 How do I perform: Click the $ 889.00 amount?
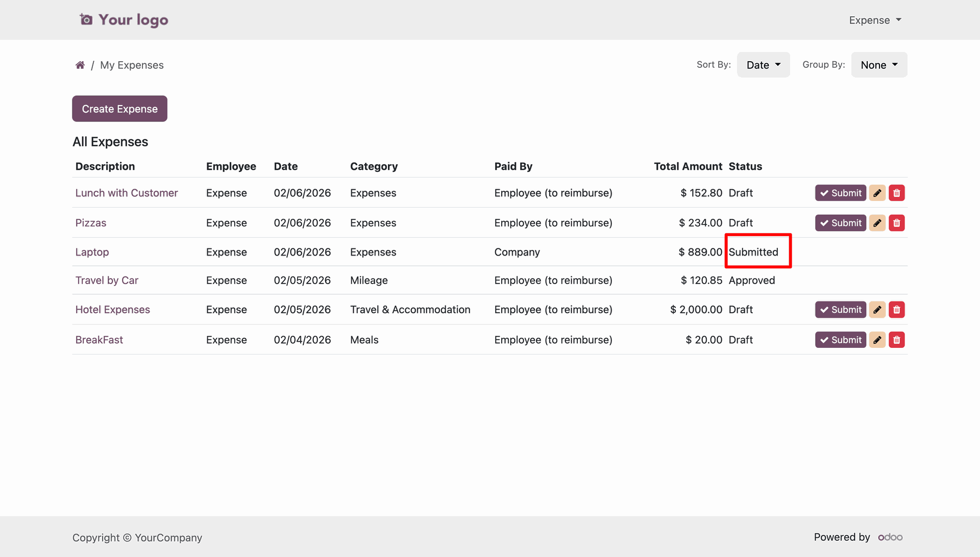(x=700, y=252)
